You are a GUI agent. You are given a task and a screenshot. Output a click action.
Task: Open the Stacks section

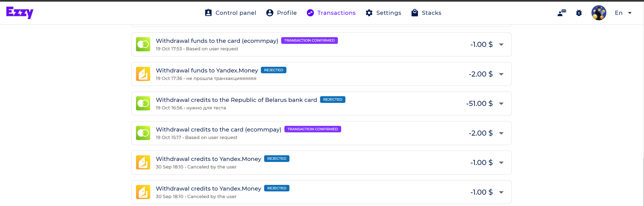click(x=426, y=13)
